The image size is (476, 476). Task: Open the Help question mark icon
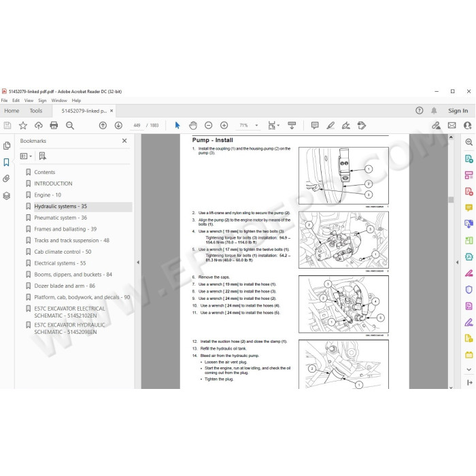(420, 111)
